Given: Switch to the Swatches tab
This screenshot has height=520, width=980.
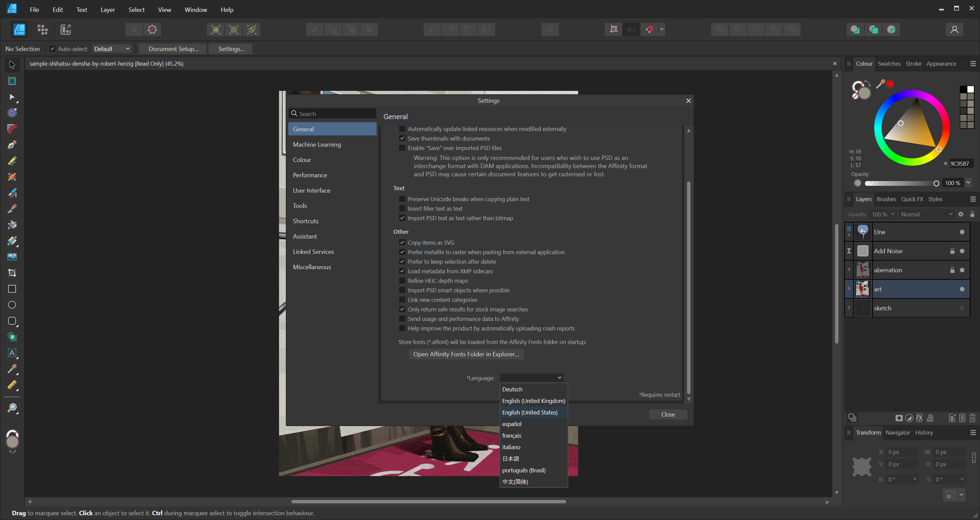Looking at the screenshot, I should tap(889, 64).
